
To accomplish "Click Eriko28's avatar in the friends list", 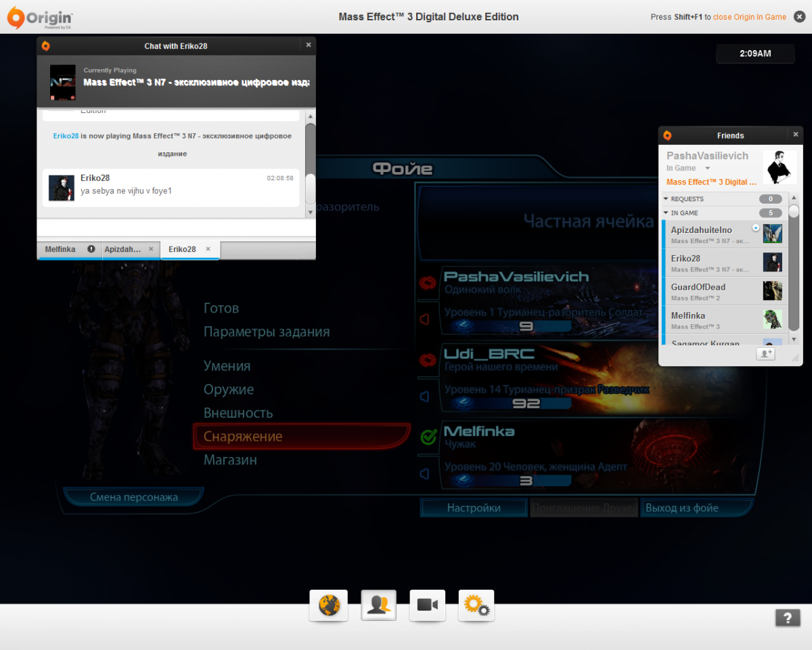I will [x=773, y=262].
